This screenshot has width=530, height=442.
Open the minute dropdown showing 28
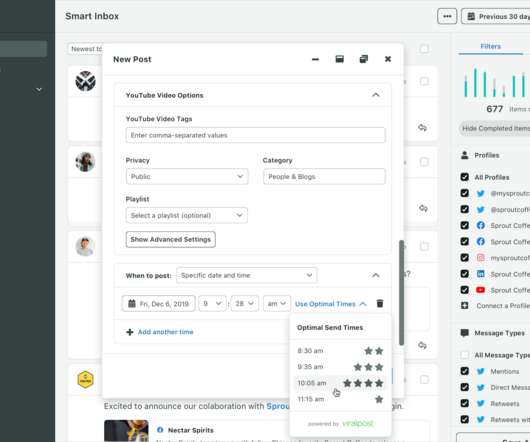tap(245, 303)
